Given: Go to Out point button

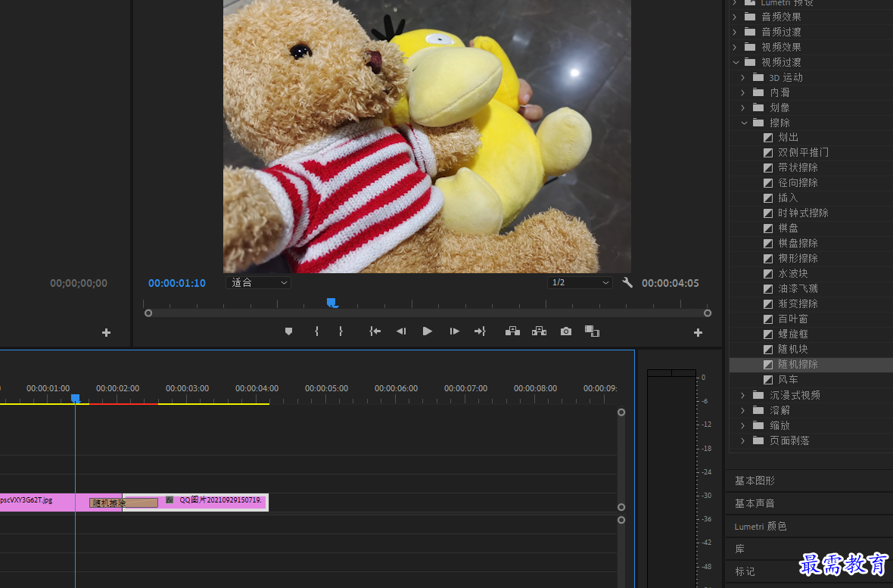Looking at the screenshot, I should [x=480, y=331].
